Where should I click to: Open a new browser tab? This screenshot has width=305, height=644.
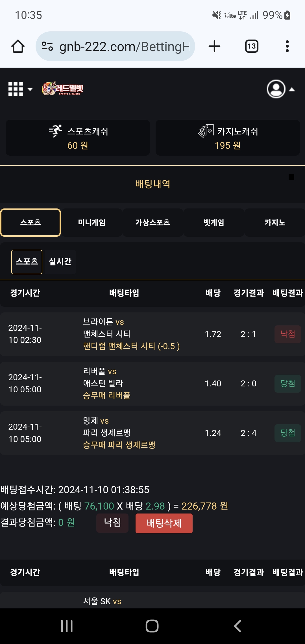pyautogui.click(x=214, y=47)
